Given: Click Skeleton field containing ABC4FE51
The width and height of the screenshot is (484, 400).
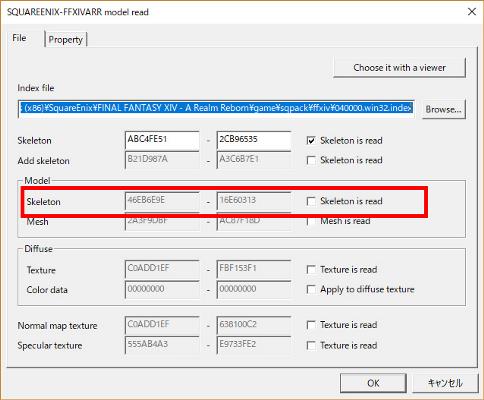Looking at the screenshot, I should [162, 140].
